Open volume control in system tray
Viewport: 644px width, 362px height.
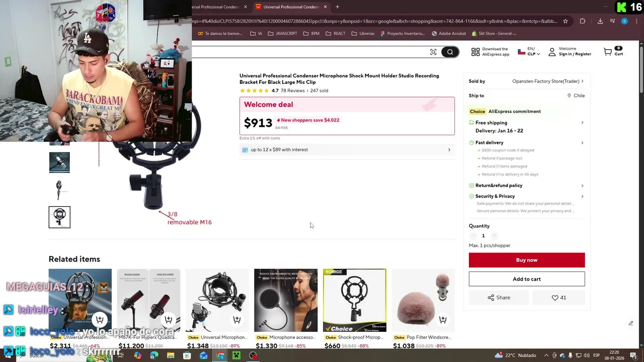(586, 355)
